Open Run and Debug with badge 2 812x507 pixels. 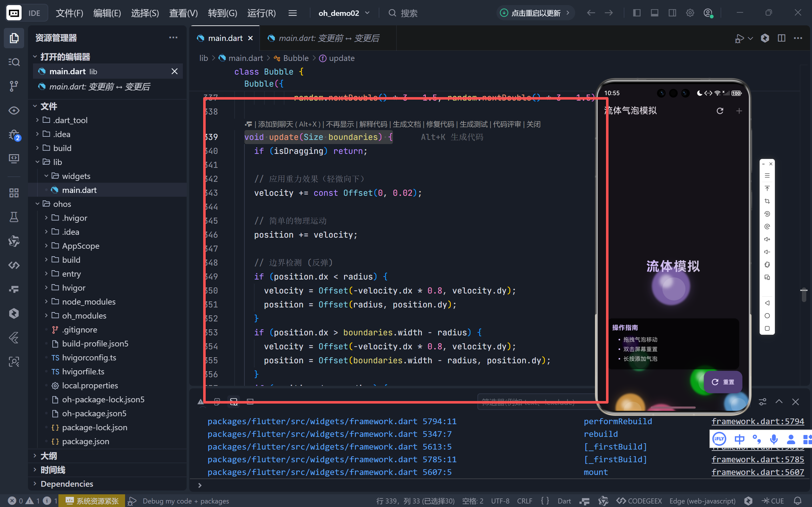pyautogui.click(x=14, y=135)
